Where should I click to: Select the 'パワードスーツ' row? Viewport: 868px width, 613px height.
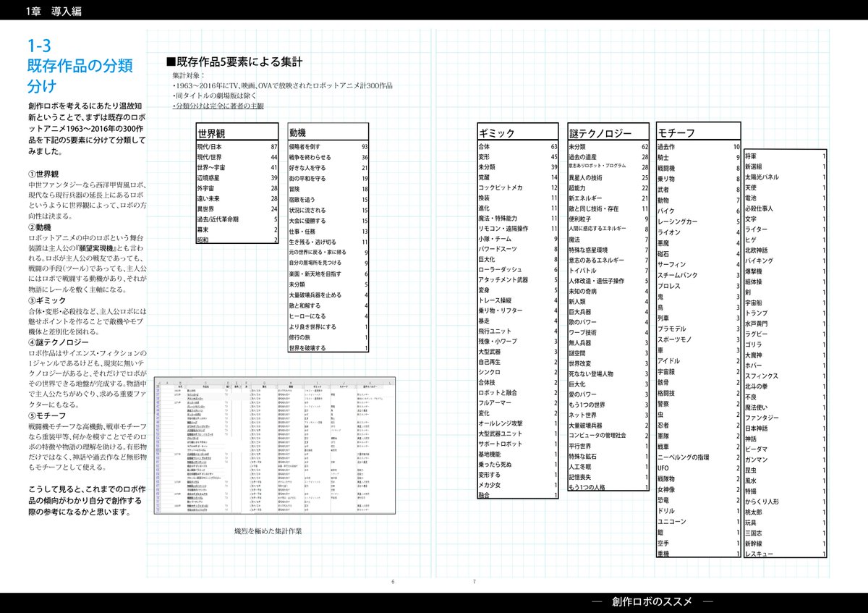pyautogui.click(x=518, y=249)
